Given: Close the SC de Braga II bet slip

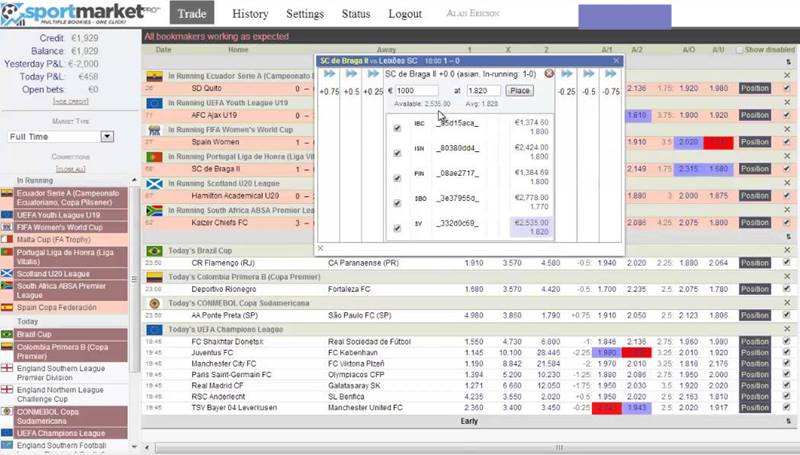Looking at the screenshot, I should pos(549,74).
